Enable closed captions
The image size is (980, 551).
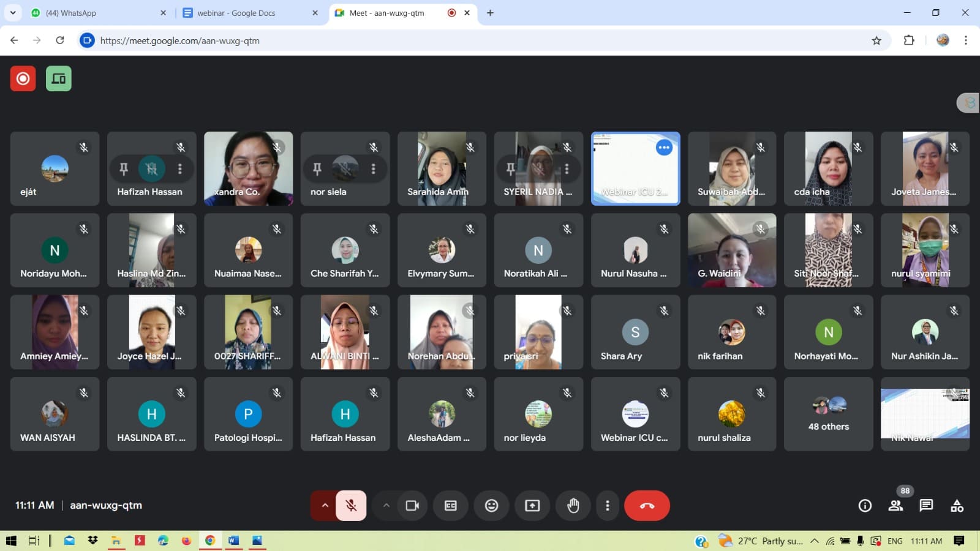coord(450,506)
